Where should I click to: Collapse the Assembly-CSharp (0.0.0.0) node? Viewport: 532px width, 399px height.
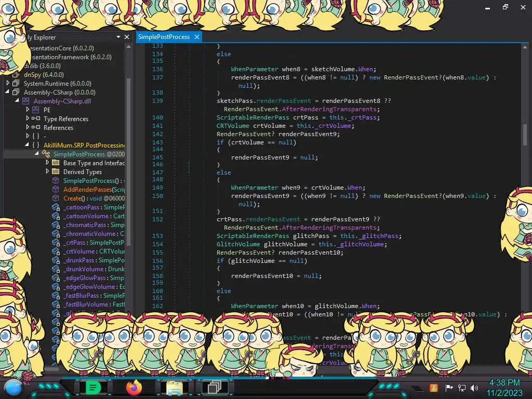point(8,92)
